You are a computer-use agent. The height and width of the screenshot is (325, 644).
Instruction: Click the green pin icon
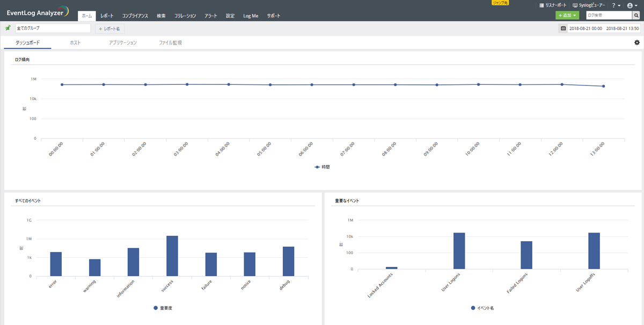8,28
